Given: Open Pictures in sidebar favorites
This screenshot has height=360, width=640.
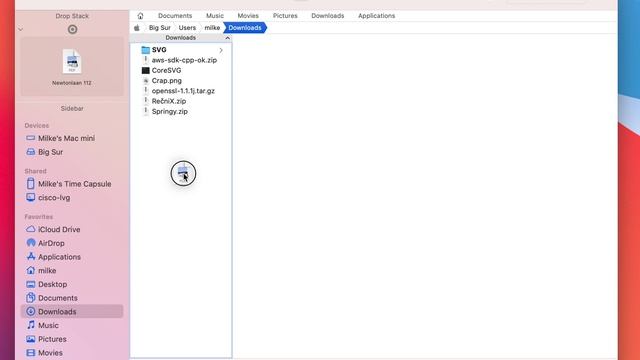Looking at the screenshot, I should point(52,339).
